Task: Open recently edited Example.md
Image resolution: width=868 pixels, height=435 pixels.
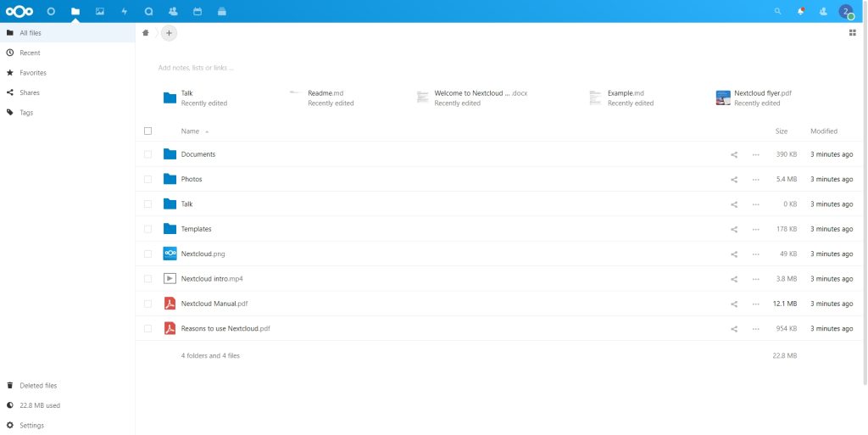Action: [x=621, y=98]
